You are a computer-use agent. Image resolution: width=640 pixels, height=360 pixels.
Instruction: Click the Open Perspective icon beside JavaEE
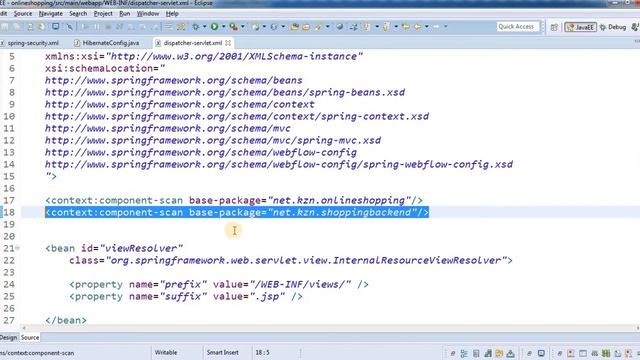point(554,27)
